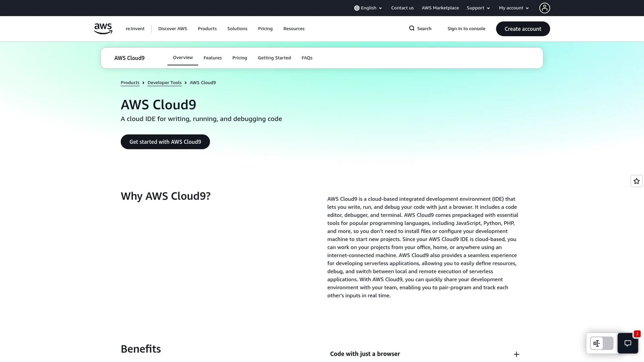Open the Solutions menu
The height and width of the screenshot is (362, 644).
237,29
